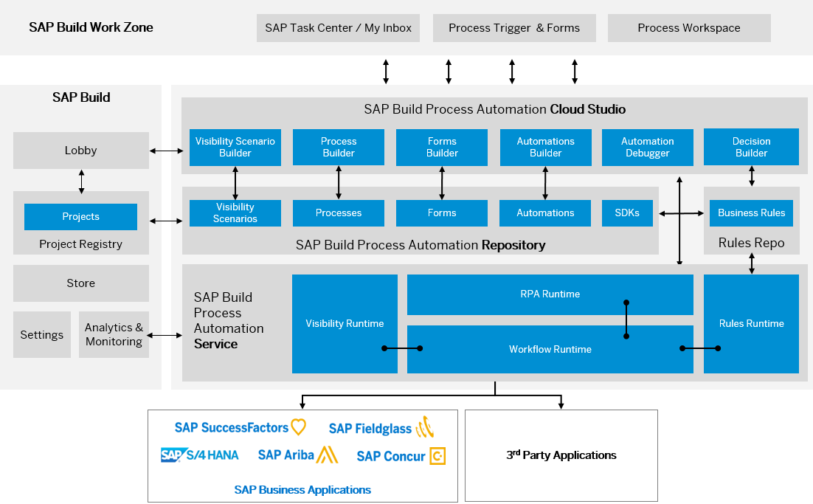
Task: Open Analytics & Monitoring block
Action: point(114,335)
